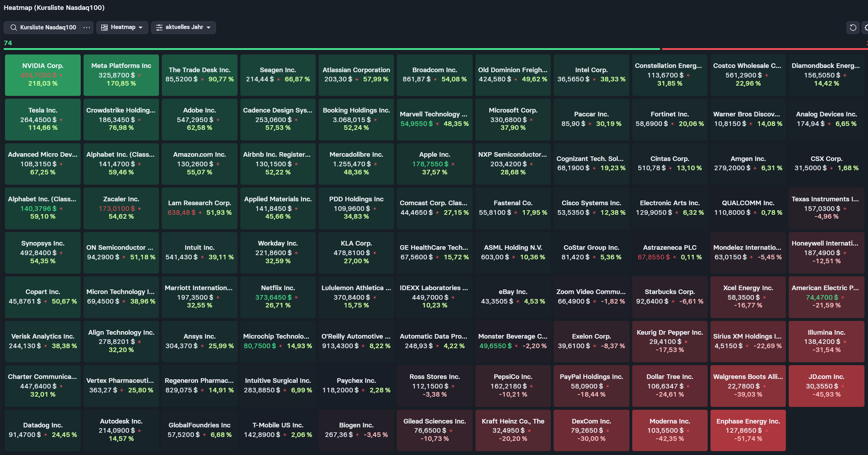
Task: Open the Meta Platforms Inc tile
Action: tap(121, 75)
